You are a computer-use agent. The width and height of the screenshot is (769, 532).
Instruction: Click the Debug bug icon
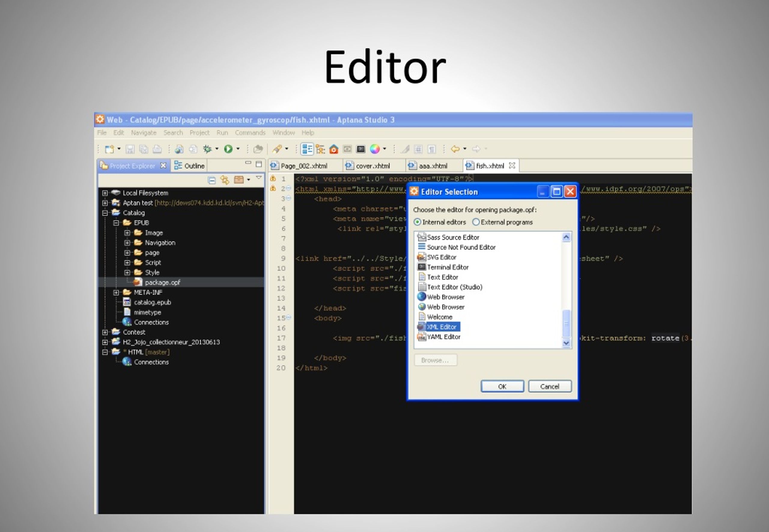click(208, 149)
